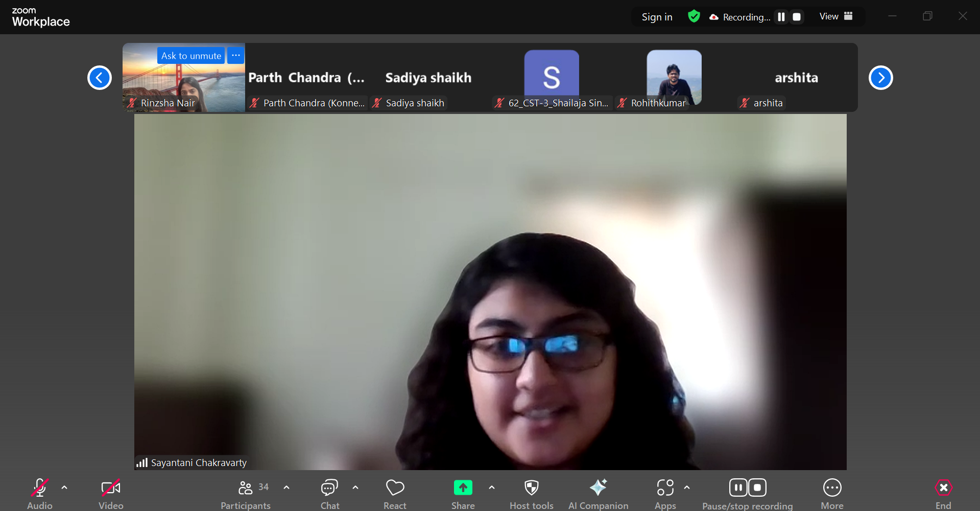Stop recording in the top bar

point(797,17)
